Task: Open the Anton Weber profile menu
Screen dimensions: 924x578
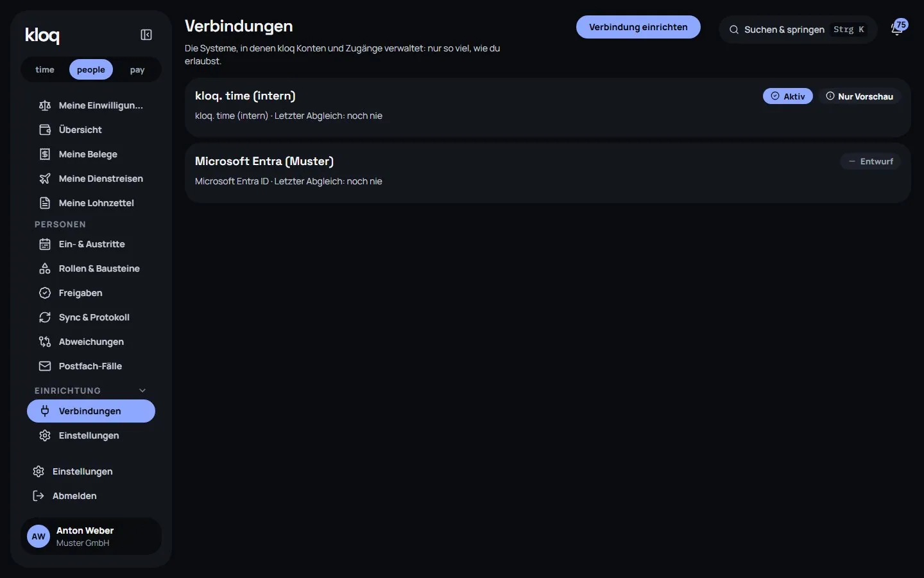Action: click(91, 536)
